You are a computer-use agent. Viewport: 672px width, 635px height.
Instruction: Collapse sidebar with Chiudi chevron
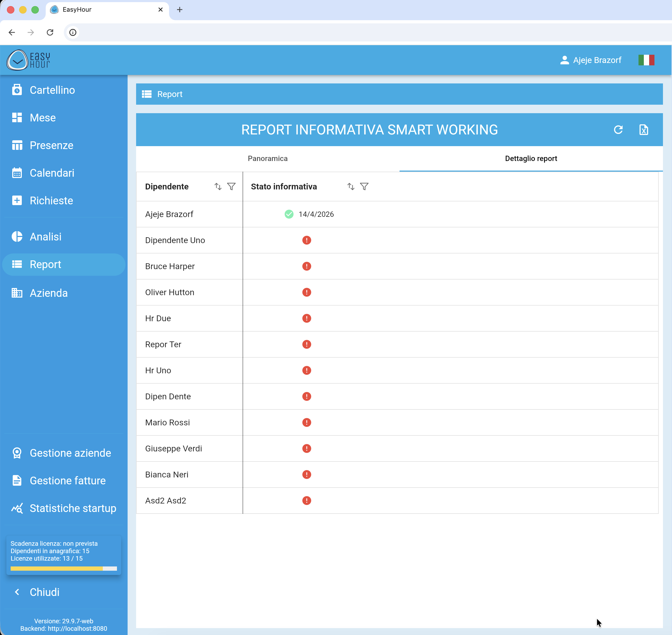coord(17,592)
